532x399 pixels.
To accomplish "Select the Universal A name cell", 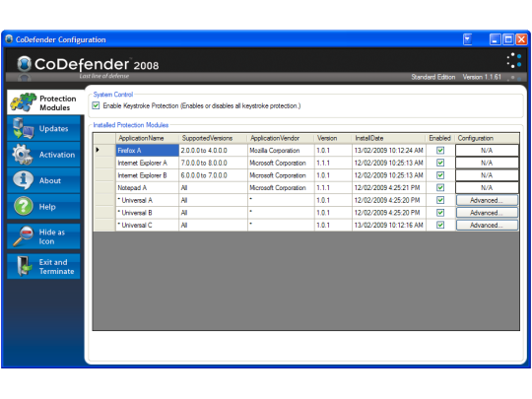I will click(x=147, y=200).
